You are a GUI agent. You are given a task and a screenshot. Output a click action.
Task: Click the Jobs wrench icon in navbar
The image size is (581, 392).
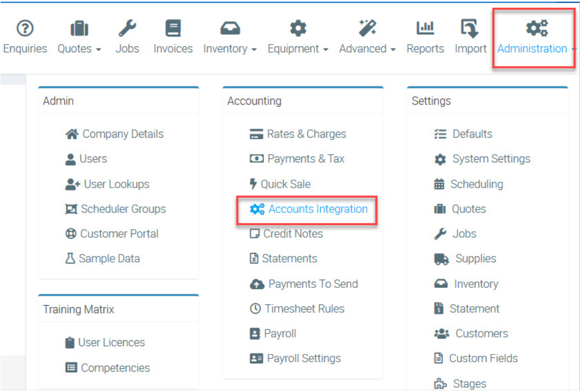127,28
